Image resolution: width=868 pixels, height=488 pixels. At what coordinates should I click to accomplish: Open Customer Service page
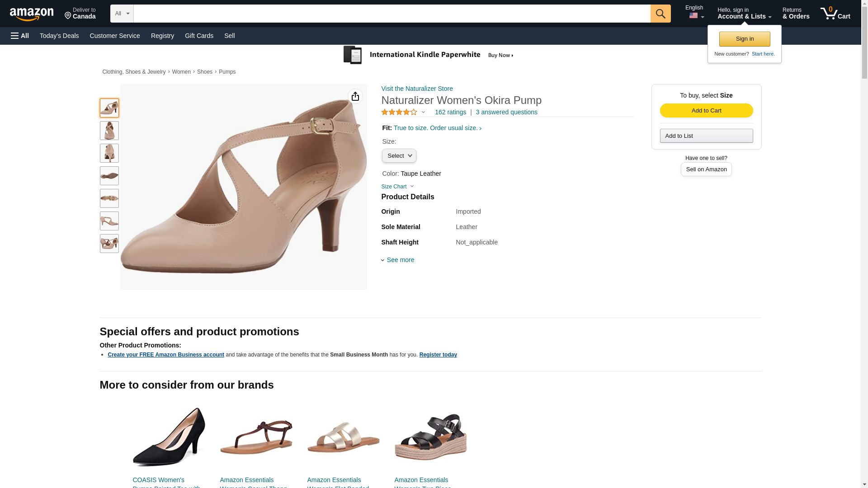tap(115, 36)
